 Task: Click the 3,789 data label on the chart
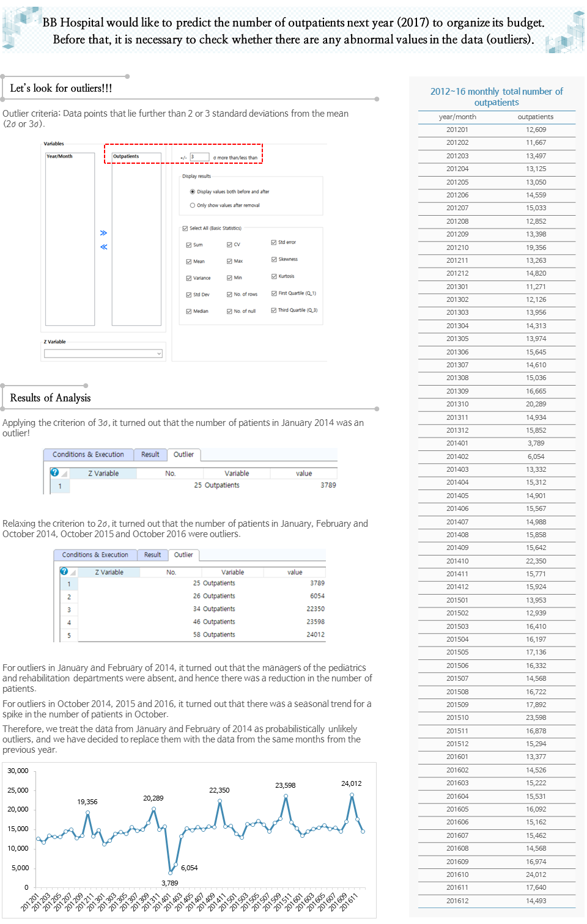pyautogui.click(x=170, y=883)
